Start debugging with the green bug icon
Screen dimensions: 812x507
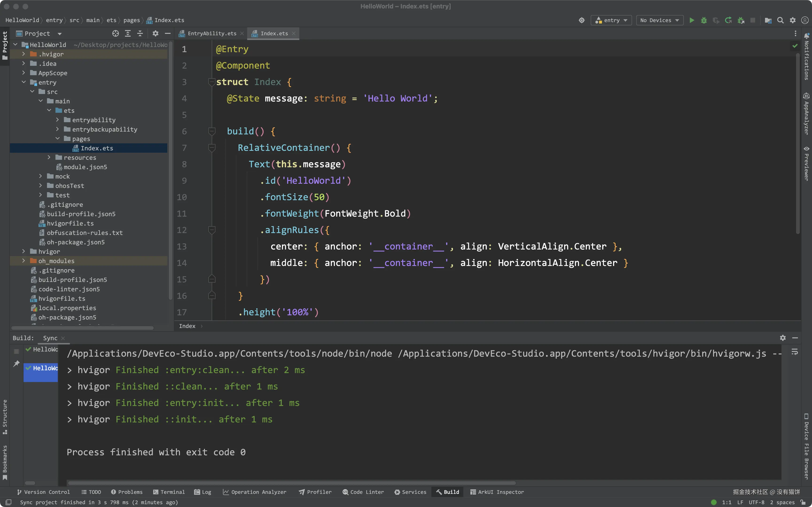point(704,20)
